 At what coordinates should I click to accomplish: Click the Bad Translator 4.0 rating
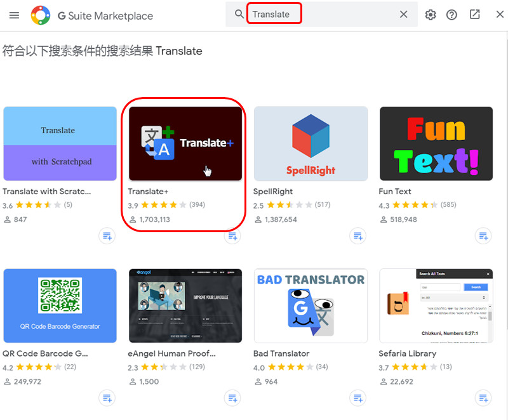(291, 367)
